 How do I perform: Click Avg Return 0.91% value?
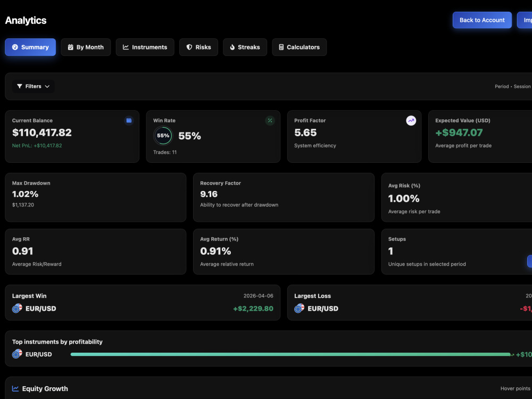click(215, 251)
